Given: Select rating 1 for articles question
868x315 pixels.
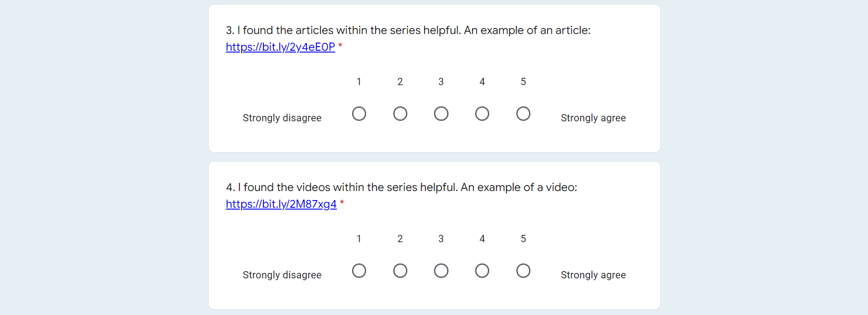Looking at the screenshot, I should [x=359, y=114].
